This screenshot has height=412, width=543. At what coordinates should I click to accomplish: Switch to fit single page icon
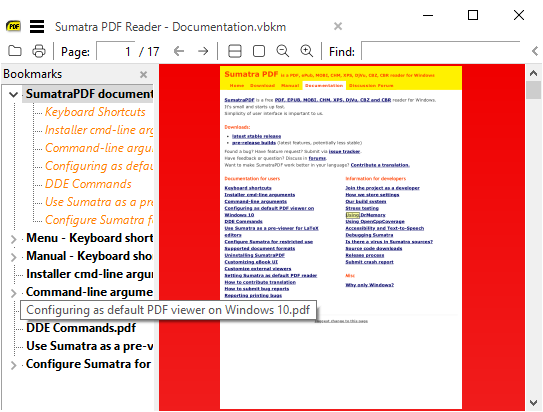[259, 51]
